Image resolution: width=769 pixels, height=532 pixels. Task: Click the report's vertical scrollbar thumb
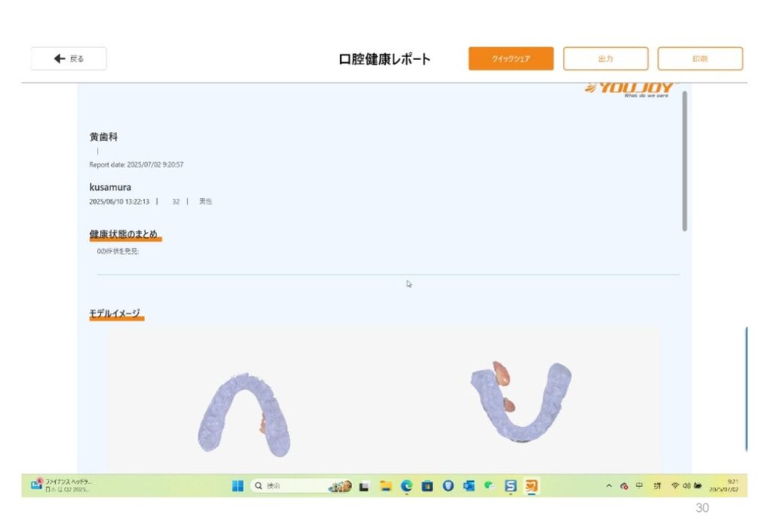coord(684,161)
